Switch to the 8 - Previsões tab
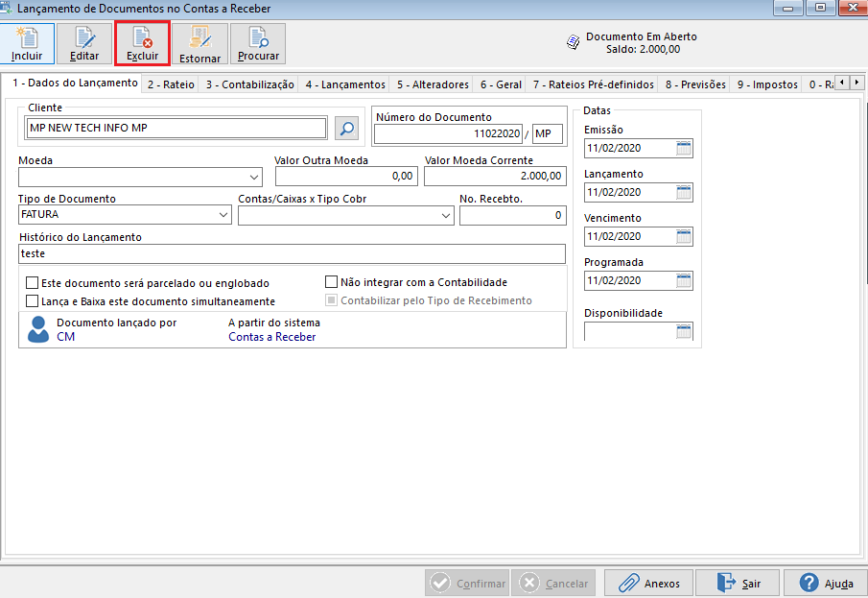 [x=695, y=84]
